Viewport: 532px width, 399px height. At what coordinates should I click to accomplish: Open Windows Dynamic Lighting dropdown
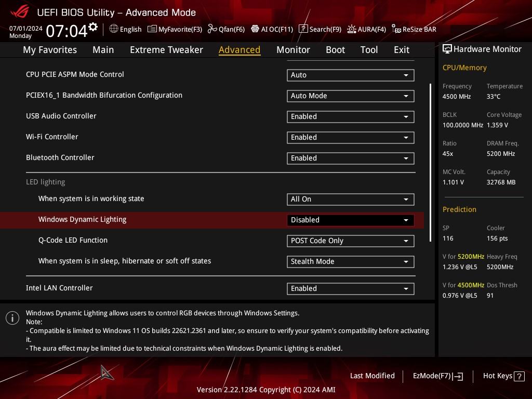(351, 220)
